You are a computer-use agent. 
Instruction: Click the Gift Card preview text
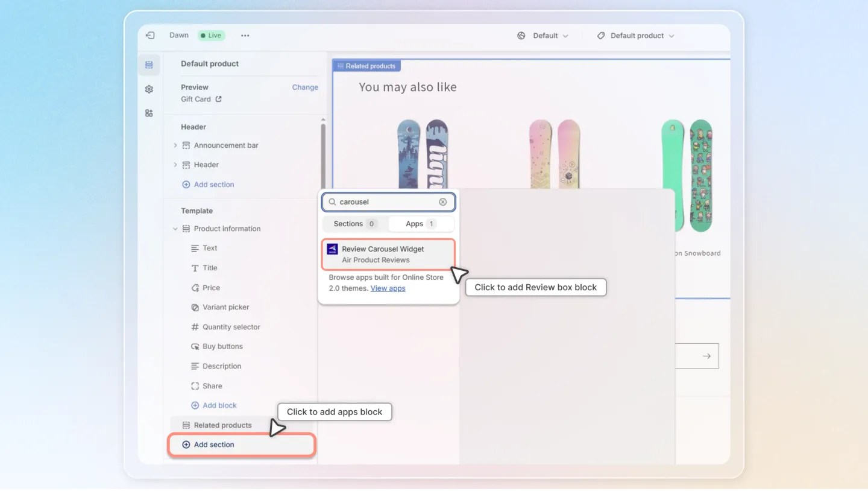coord(196,99)
